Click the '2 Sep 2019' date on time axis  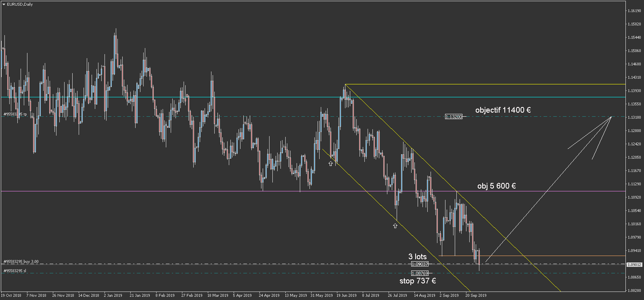pos(449,296)
